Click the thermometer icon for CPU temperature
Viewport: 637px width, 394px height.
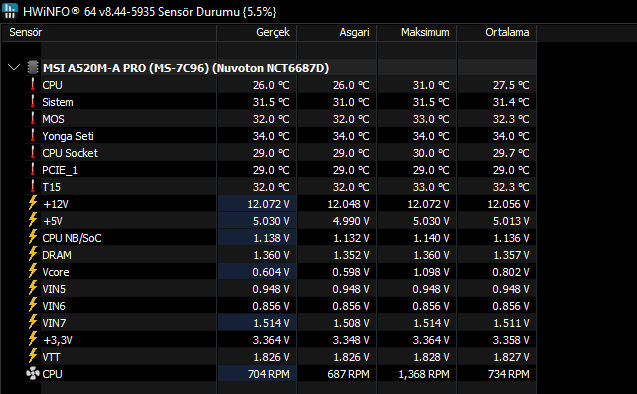coord(33,84)
